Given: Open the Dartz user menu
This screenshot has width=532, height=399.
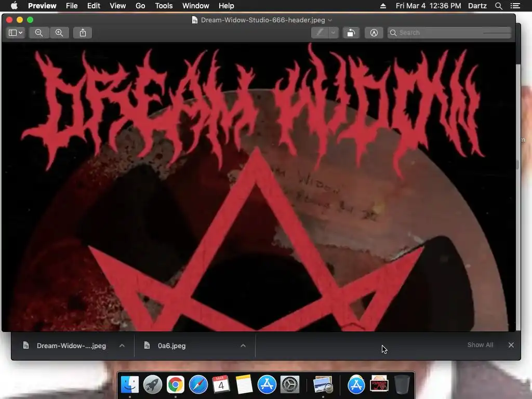Looking at the screenshot, I should click(x=477, y=6).
